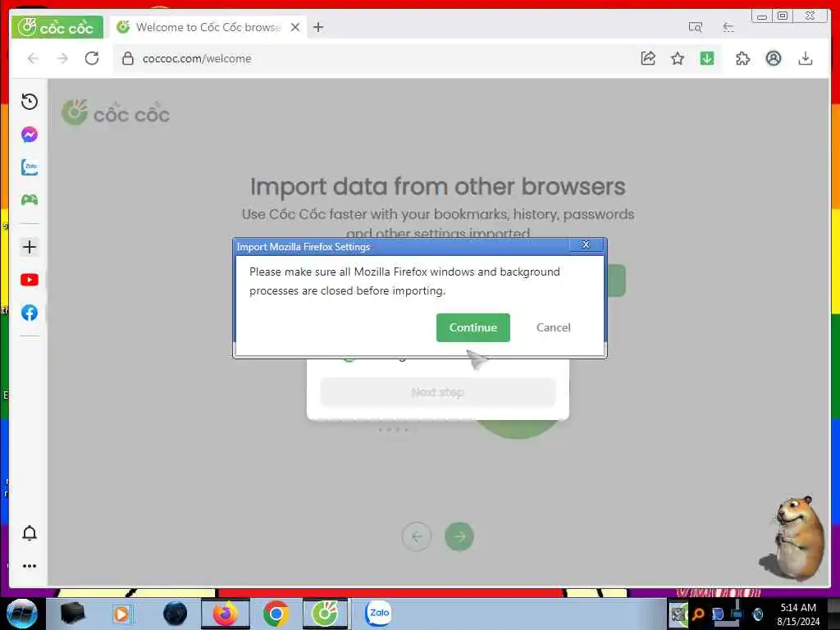Open the user profile icon
This screenshot has width=840, height=630.
(x=773, y=58)
